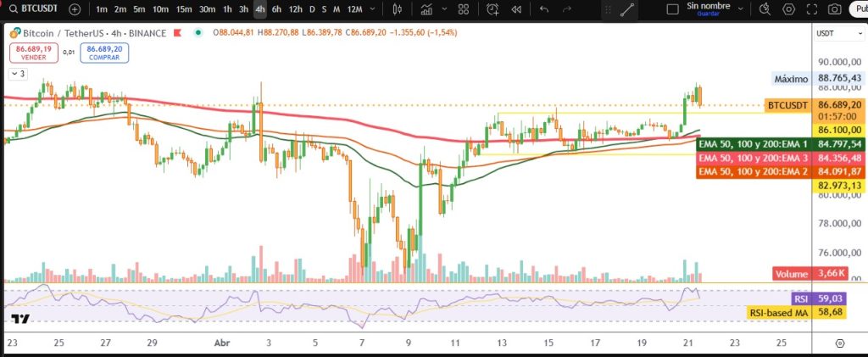Click the 78.000,00 price scale value
This screenshot has width=868, height=357.
pos(840,224)
